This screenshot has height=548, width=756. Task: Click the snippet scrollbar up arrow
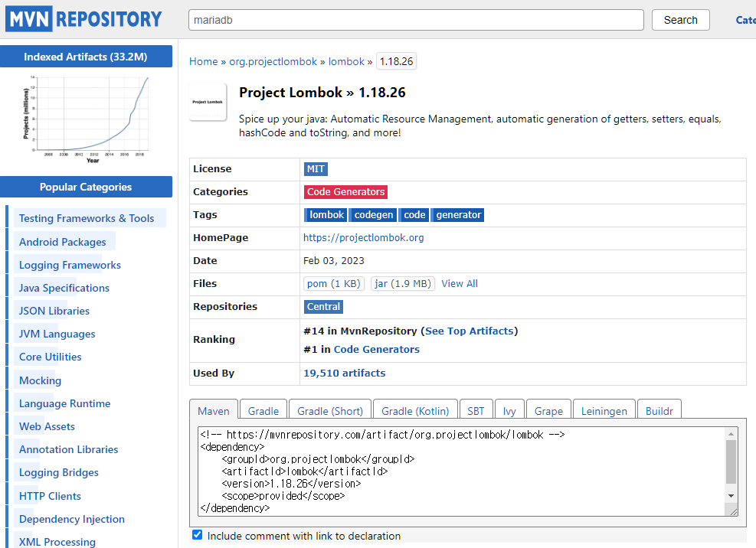tap(731, 434)
